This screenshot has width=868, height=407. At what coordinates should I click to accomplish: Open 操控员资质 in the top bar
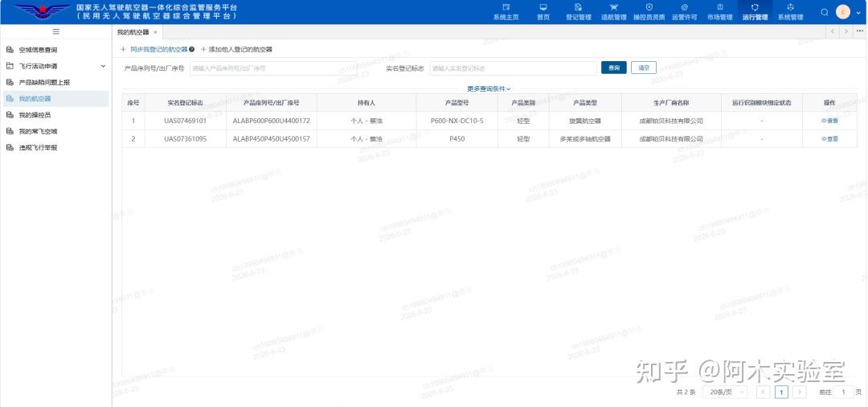[649, 11]
